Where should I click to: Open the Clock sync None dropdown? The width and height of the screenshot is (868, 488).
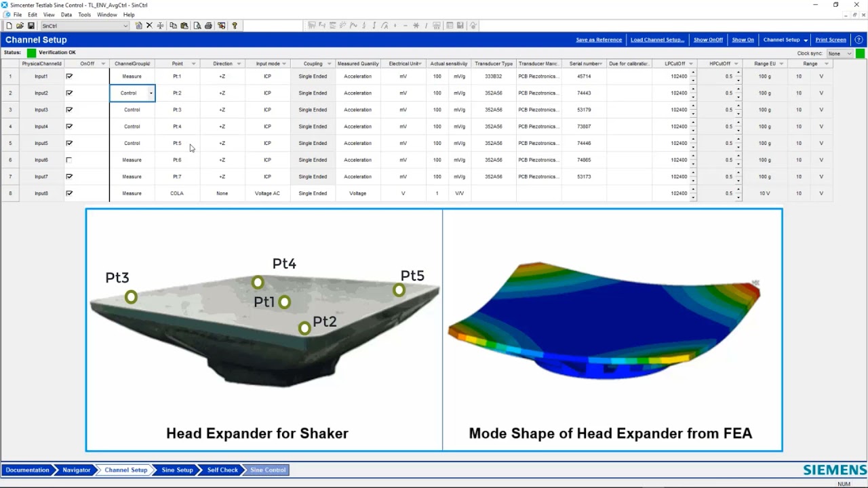pos(849,54)
